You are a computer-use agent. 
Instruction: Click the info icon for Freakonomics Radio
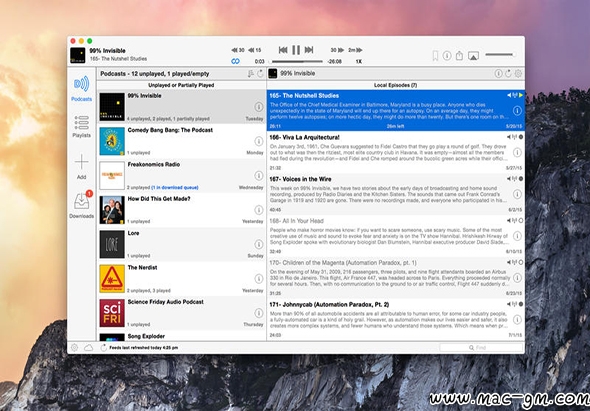point(259,175)
